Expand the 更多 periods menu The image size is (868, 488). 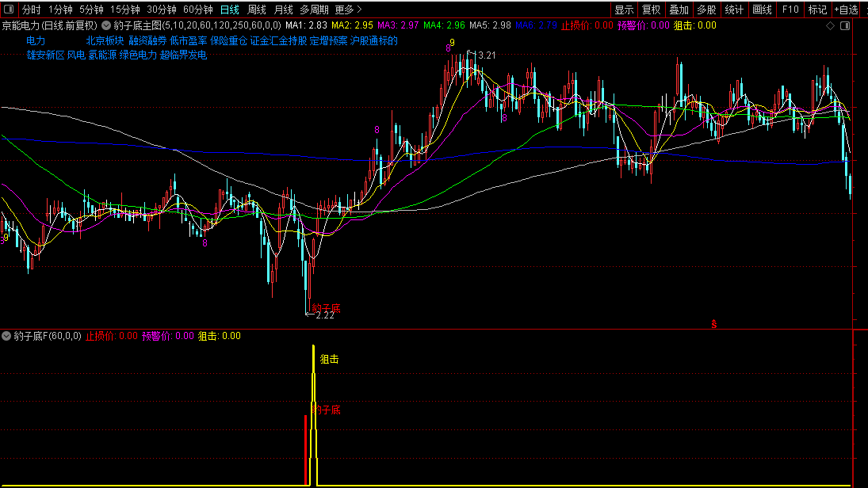(349, 10)
